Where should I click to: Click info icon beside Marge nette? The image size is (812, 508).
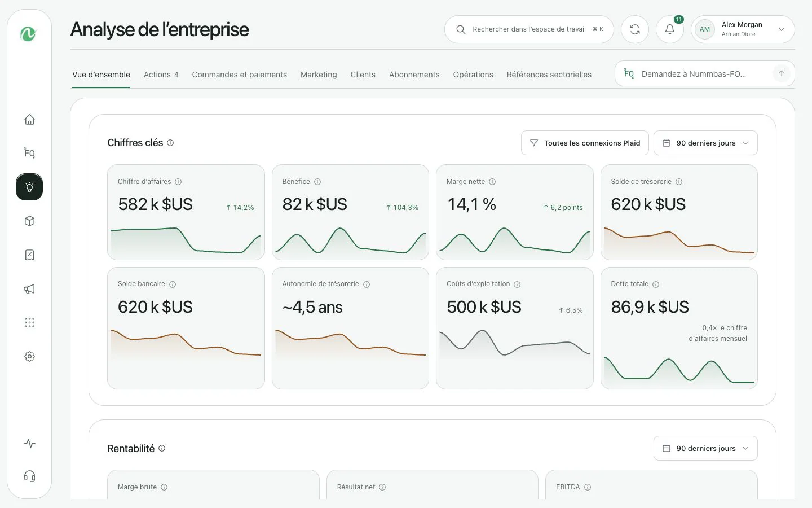point(492,182)
